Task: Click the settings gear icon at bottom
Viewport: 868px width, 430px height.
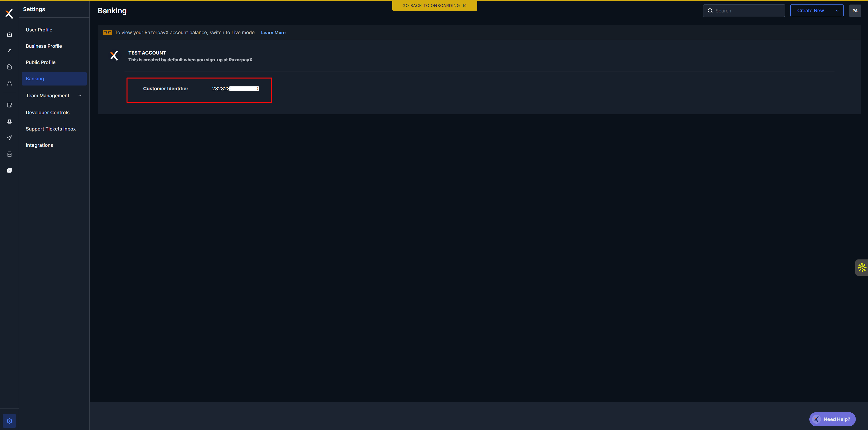Action: [10, 421]
